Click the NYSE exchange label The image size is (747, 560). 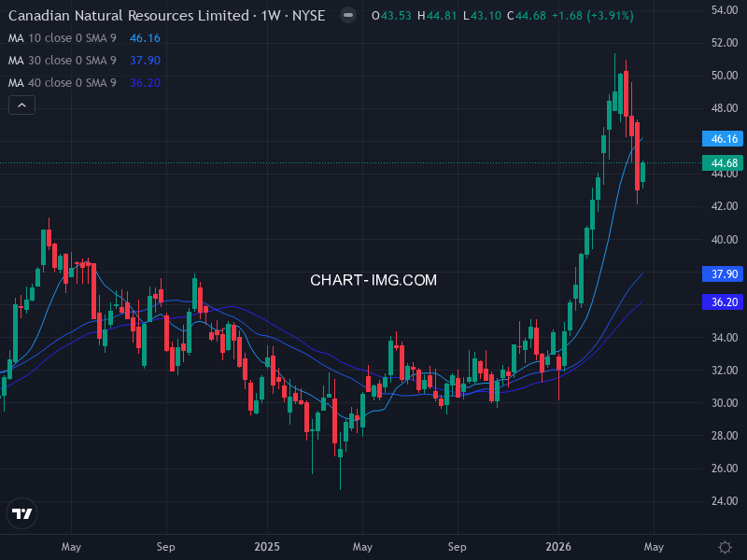click(310, 15)
